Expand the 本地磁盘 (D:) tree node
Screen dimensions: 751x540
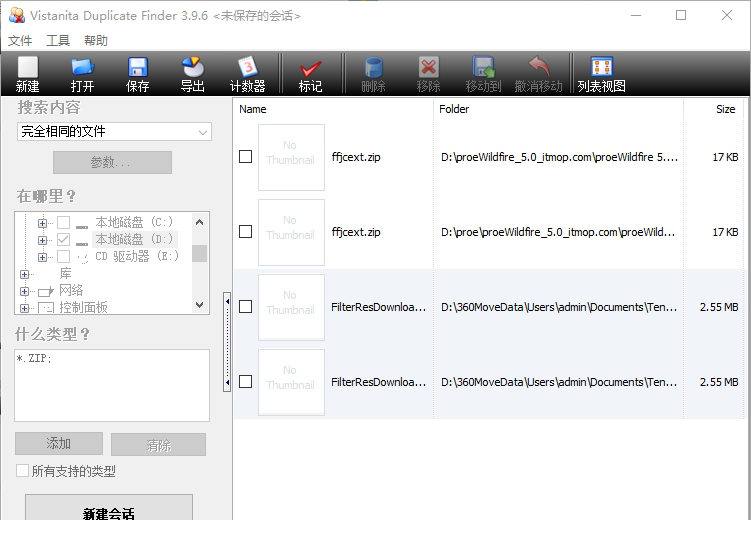click(42, 240)
